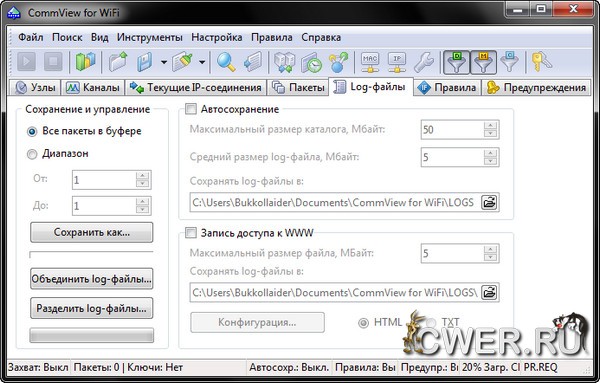Image resolution: width=600 pixels, height=383 pixels.
Task: Switch to the Правила tab
Action: tap(447, 88)
